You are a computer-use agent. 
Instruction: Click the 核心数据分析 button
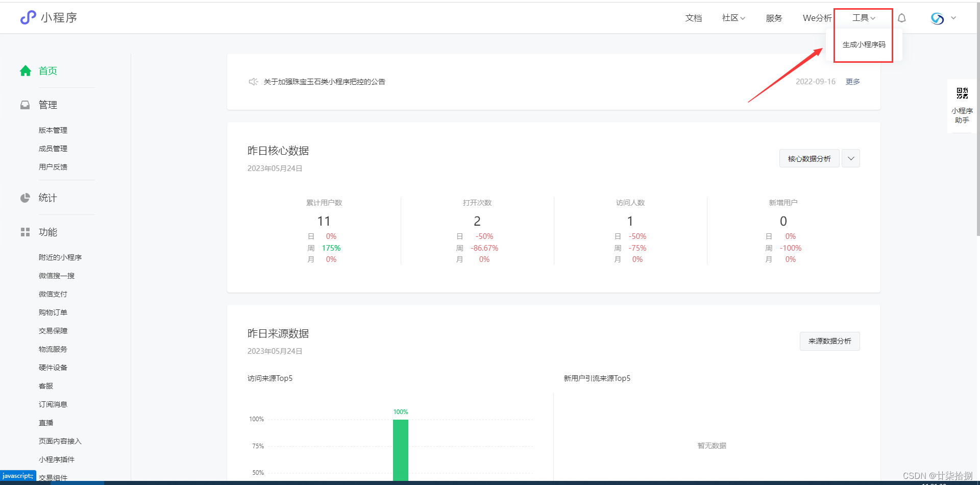810,158
